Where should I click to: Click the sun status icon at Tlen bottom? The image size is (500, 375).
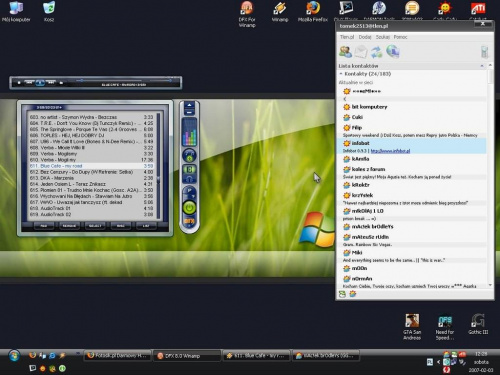[352, 294]
